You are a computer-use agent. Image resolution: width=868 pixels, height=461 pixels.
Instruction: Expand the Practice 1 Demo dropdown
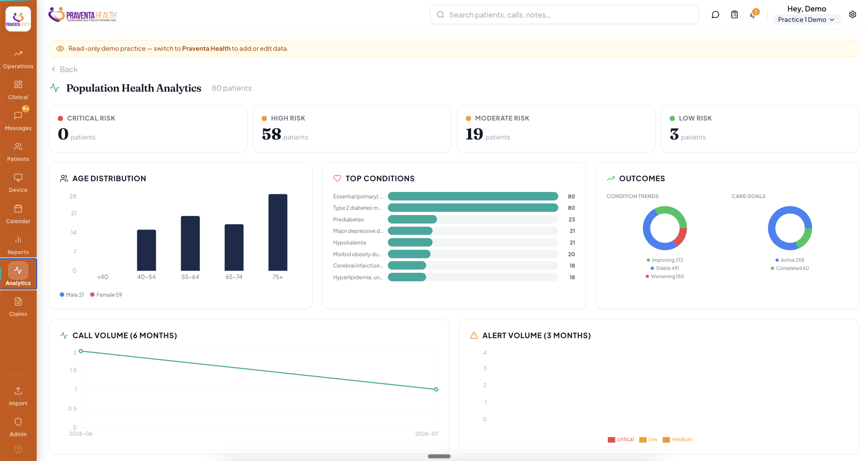tap(806, 20)
